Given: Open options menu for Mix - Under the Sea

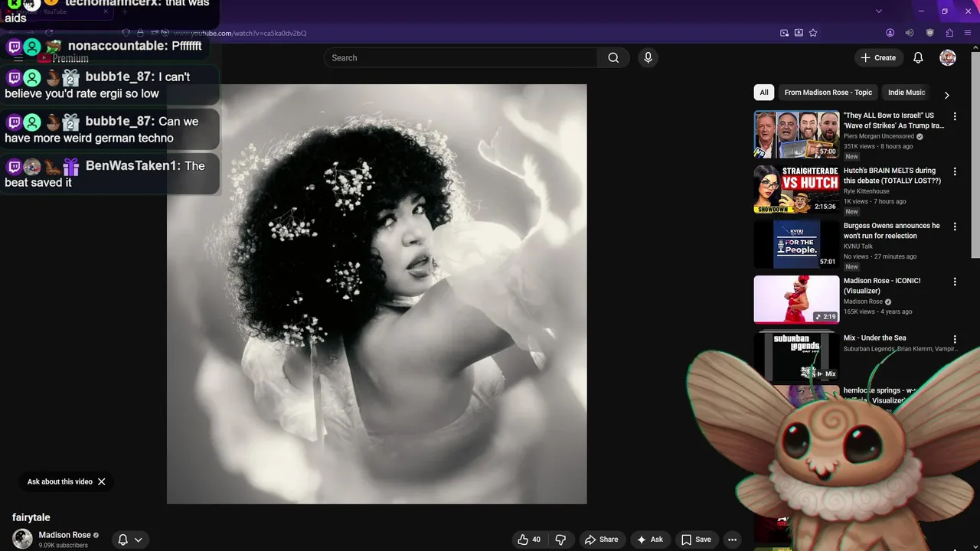Looking at the screenshot, I should click(955, 339).
